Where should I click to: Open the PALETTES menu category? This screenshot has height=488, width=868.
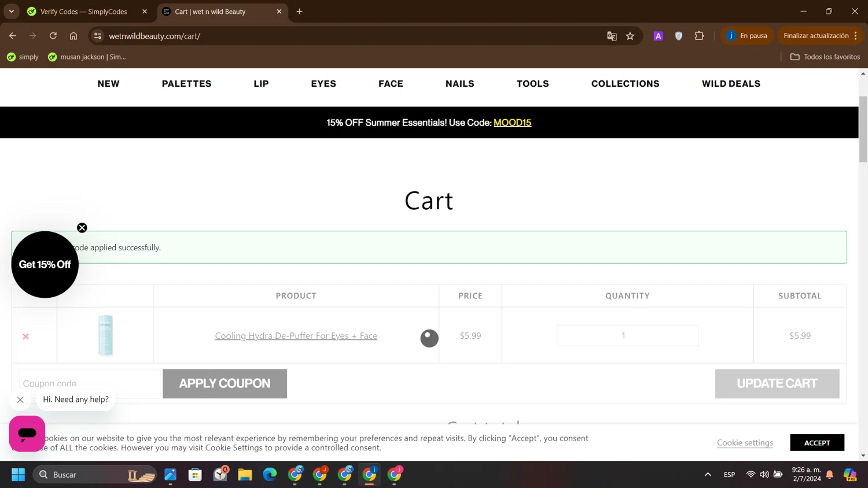point(186,84)
